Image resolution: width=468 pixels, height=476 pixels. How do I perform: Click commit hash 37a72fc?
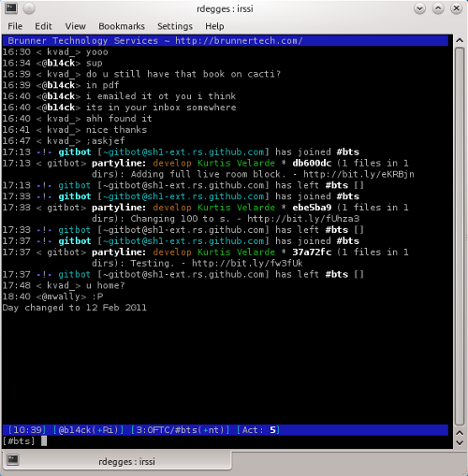coord(312,252)
